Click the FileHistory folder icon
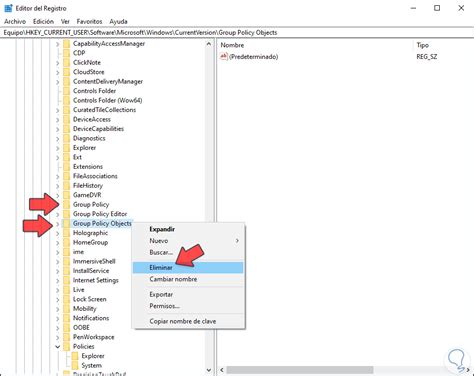The image size is (474, 376). (x=67, y=186)
